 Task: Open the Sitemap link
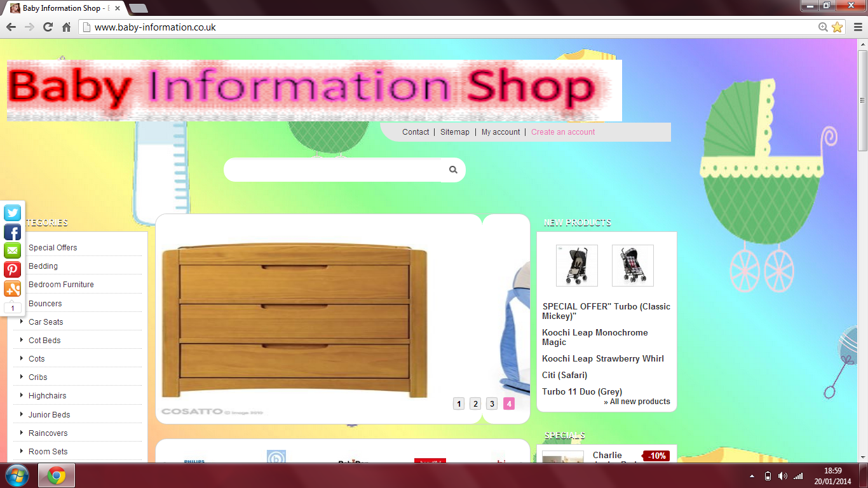tap(455, 132)
